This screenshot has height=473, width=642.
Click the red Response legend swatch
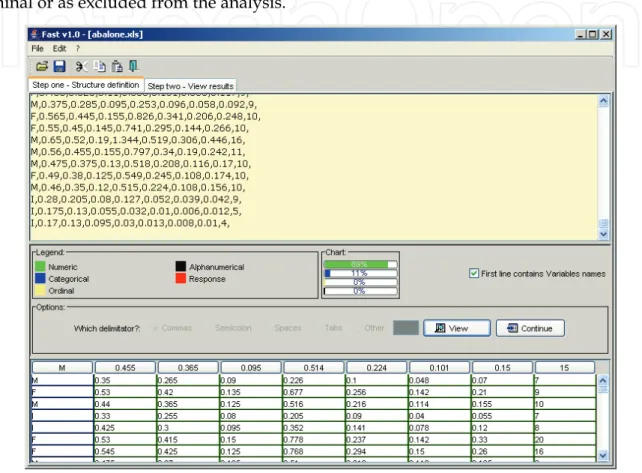tap(181, 278)
